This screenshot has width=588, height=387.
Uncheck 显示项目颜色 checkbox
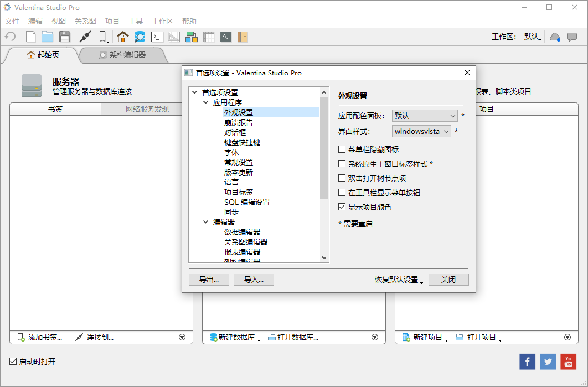[342, 207]
